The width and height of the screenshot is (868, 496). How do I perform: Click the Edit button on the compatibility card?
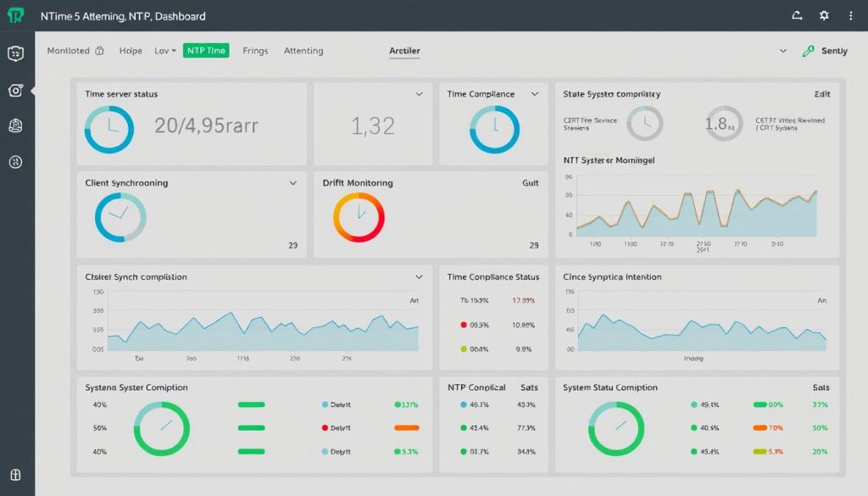pyautogui.click(x=821, y=93)
